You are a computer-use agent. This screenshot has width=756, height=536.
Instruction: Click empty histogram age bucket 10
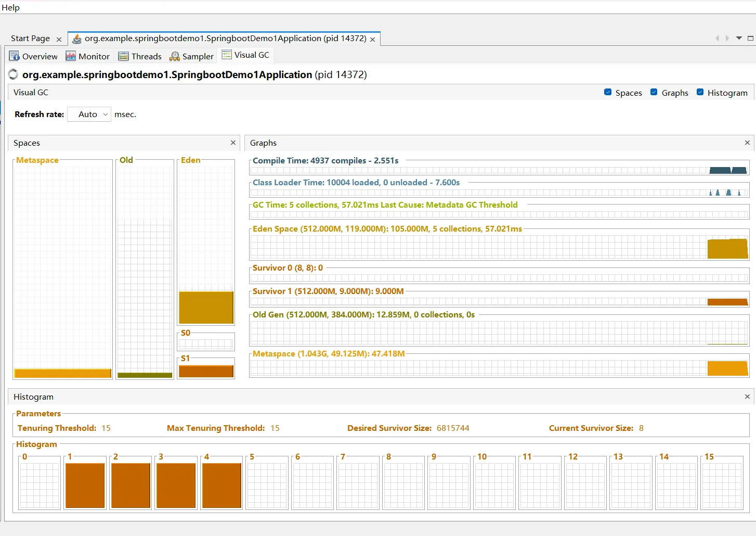(x=494, y=485)
